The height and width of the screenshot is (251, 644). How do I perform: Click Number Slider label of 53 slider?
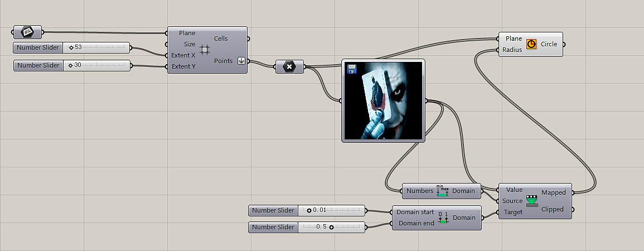pos(38,47)
